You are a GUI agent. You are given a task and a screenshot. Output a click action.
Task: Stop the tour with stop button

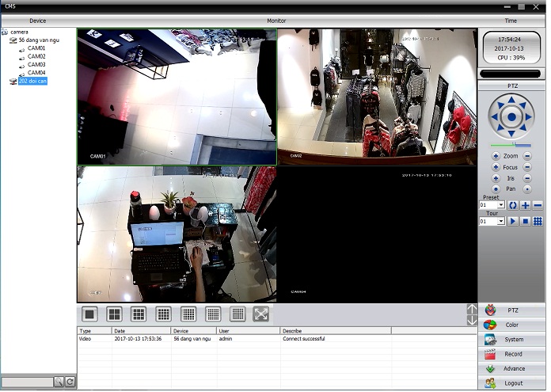[525, 221]
